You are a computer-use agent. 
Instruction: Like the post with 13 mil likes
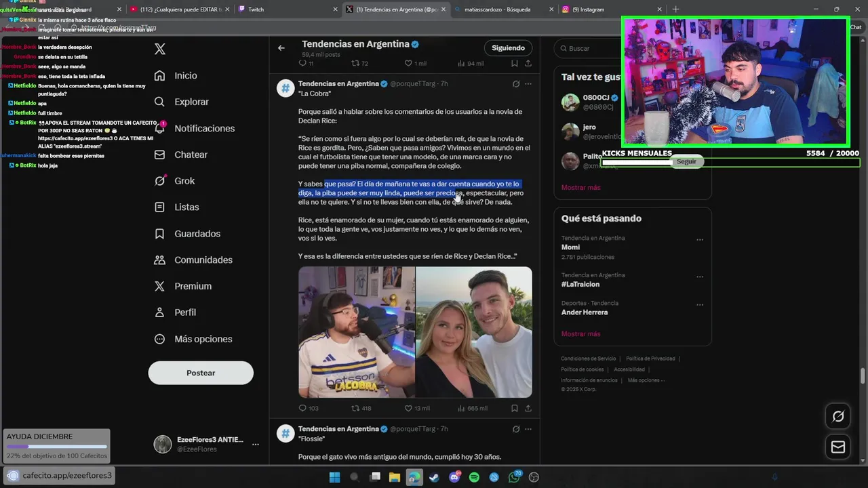[417, 408]
